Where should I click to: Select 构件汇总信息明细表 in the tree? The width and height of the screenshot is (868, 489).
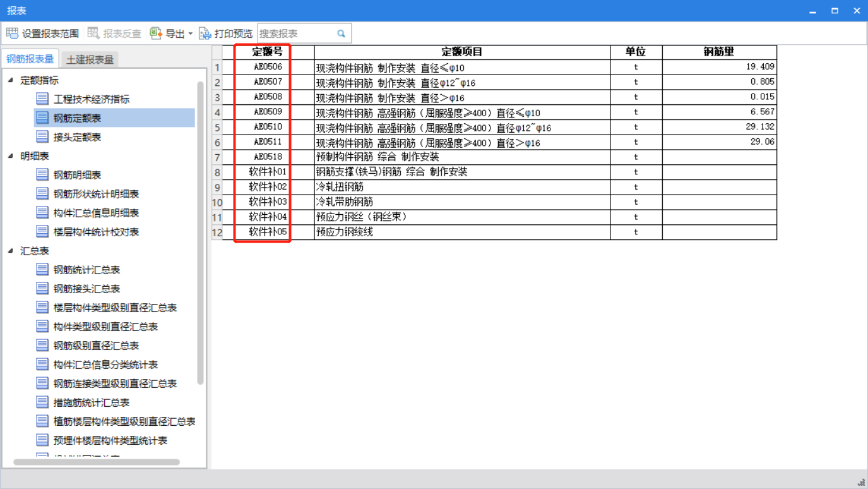tap(96, 213)
